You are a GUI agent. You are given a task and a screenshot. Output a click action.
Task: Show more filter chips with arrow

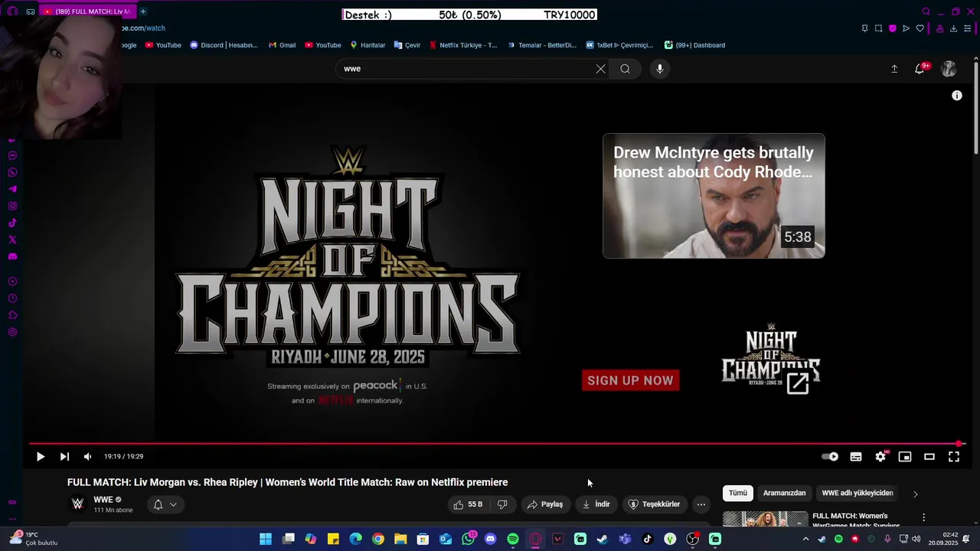pos(915,494)
